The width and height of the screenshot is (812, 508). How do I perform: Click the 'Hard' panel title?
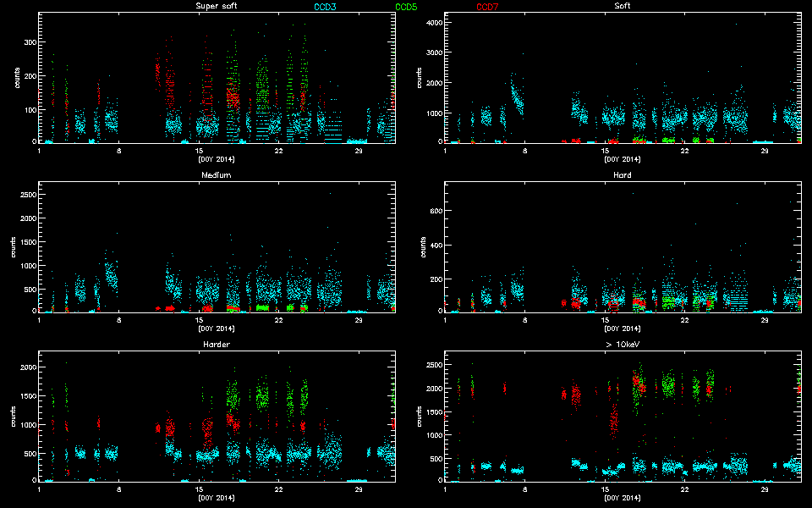(622, 175)
